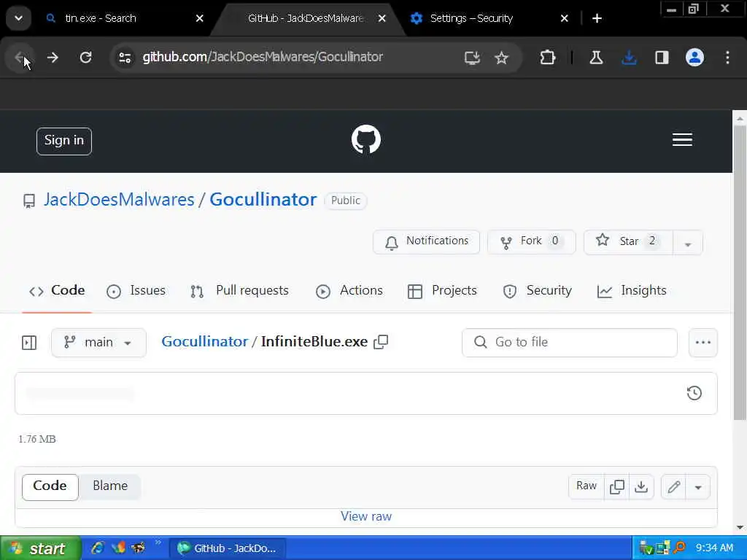Open the Gocullinator repository title link
747x560 pixels.
click(263, 200)
